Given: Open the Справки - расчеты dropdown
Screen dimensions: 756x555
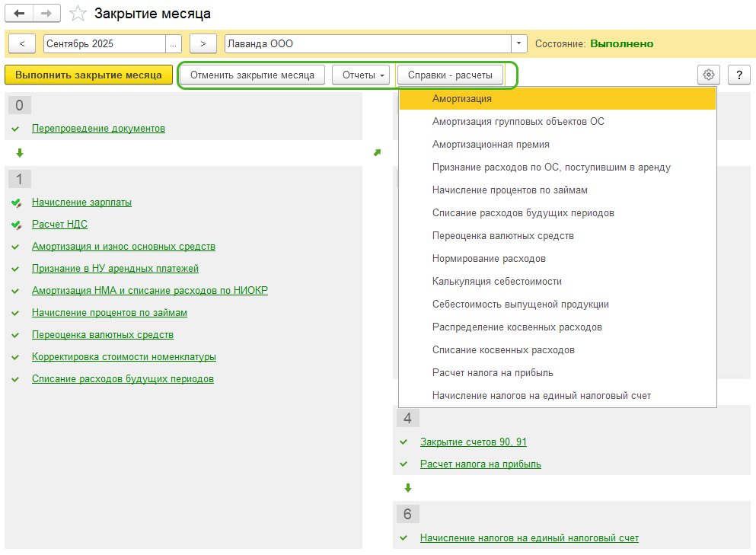Looking at the screenshot, I should coord(449,75).
